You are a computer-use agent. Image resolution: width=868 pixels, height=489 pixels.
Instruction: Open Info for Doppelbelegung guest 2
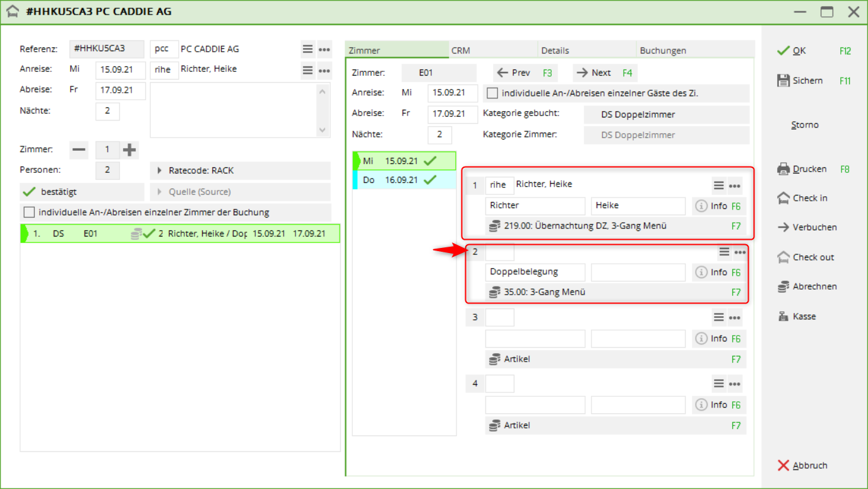711,273
